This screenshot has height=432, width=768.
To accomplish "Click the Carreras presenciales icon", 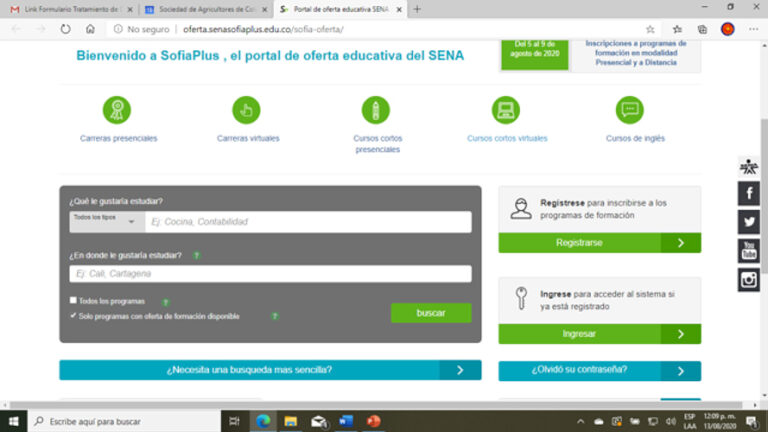I will pyautogui.click(x=118, y=110).
